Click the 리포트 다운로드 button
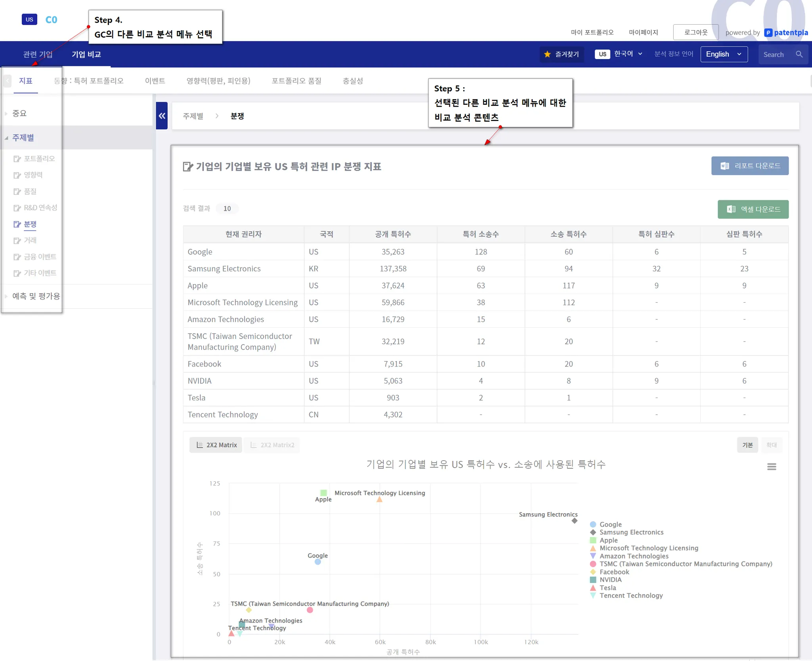This screenshot has height=661, width=812. [x=749, y=166]
